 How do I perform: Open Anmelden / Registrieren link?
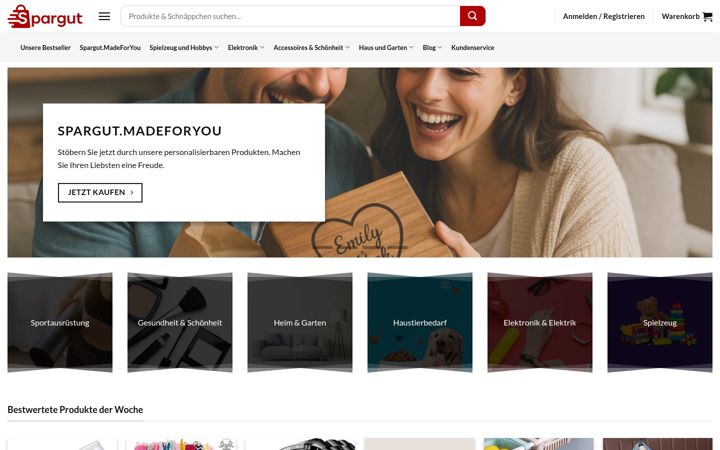[603, 16]
